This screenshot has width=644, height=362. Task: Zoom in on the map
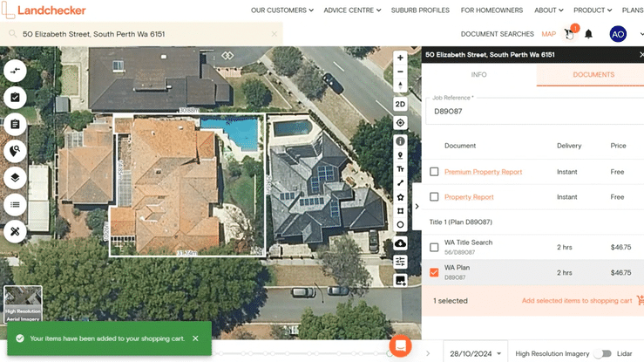(x=400, y=58)
